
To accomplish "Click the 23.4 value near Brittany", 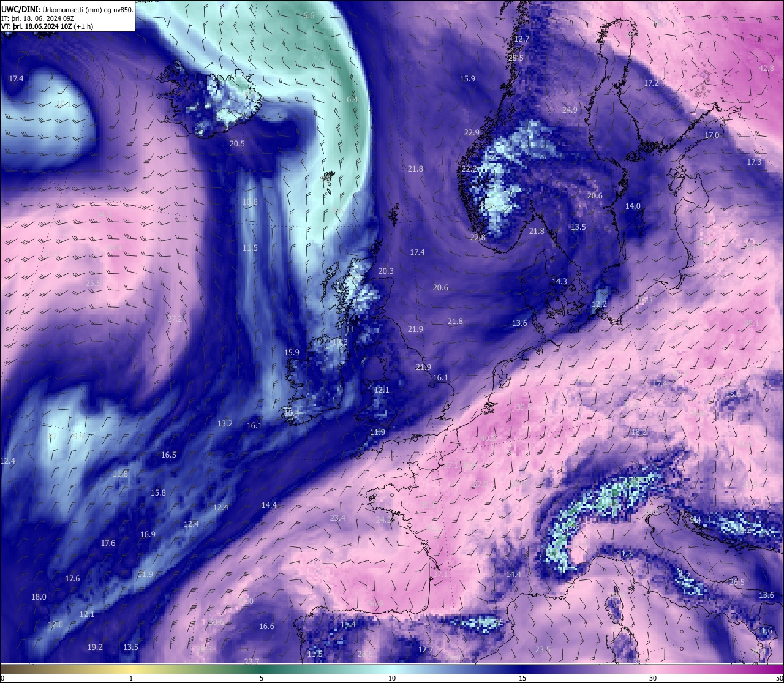I will pos(337,518).
